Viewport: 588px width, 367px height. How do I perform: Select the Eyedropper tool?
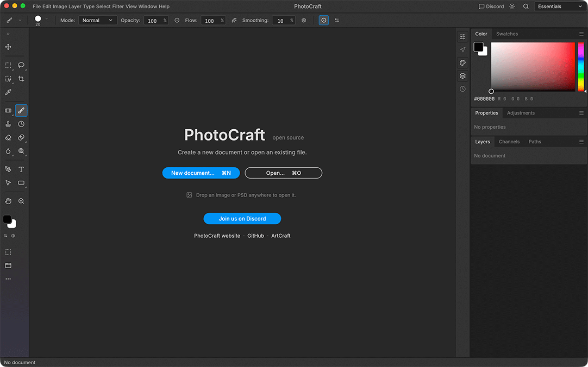8,92
